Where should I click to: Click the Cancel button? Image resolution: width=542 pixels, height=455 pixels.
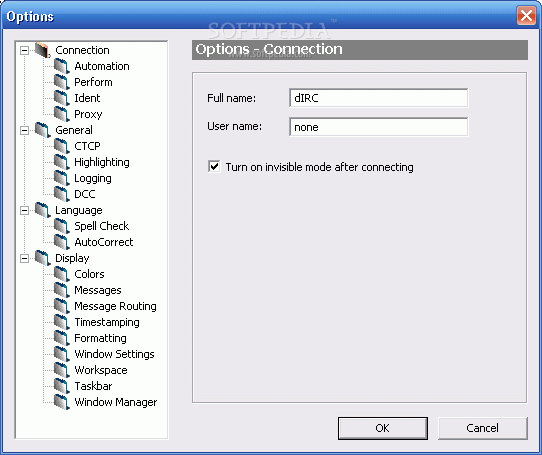[483, 428]
